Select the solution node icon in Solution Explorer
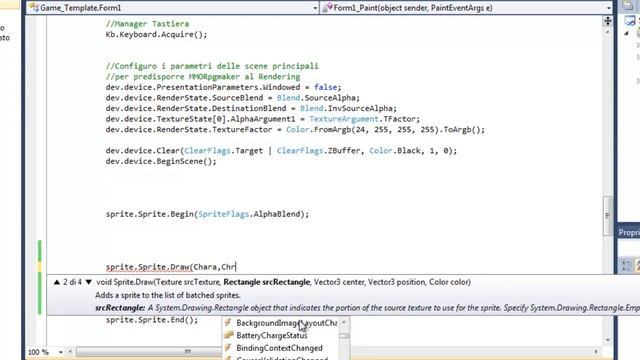The height and width of the screenshot is (360, 640). click(x=630, y=20)
